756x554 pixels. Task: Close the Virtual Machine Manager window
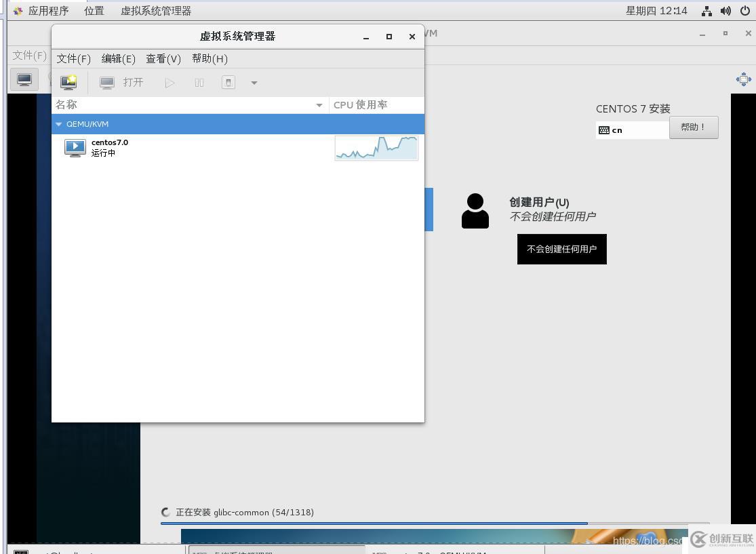tap(412, 37)
